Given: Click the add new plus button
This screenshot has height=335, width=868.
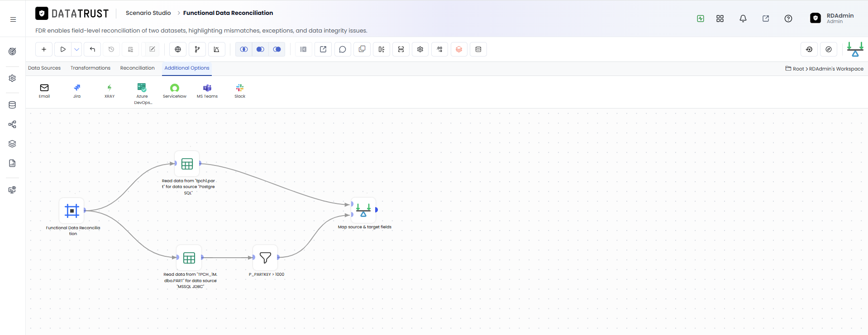Looking at the screenshot, I should pyautogui.click(x=44, y=49).
